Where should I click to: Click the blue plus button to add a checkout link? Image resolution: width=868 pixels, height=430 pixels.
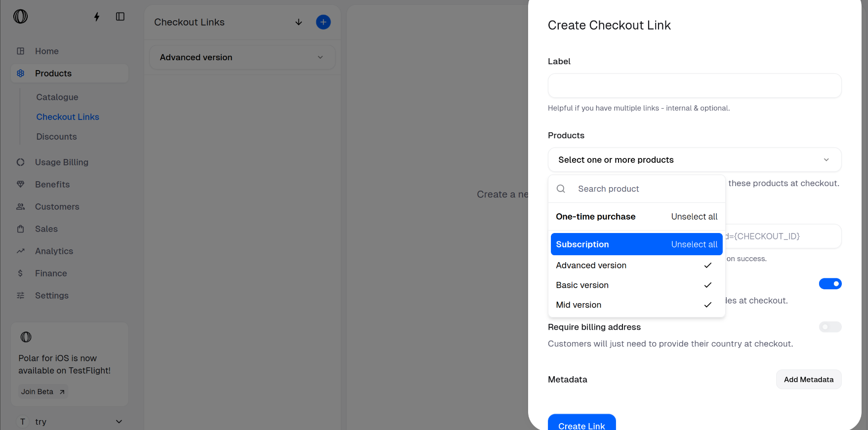click(x=323, y=22)
